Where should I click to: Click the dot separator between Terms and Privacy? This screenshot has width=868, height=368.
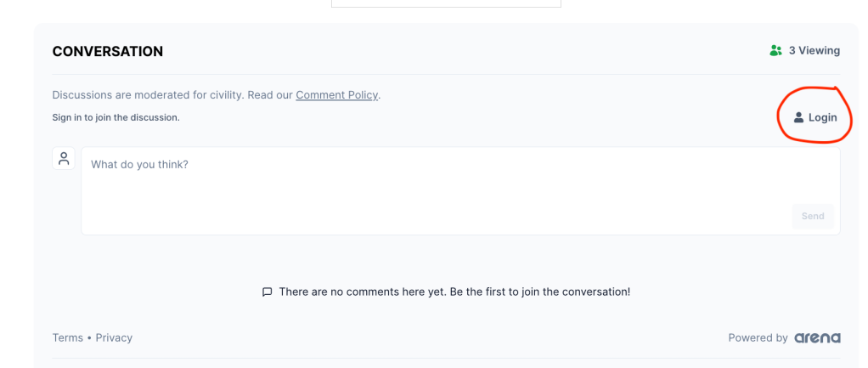tap(89, 338)
